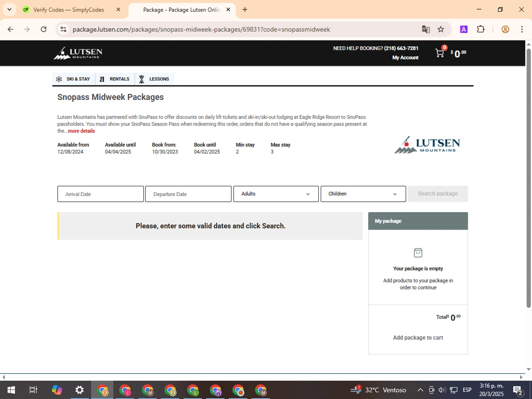The width and height of the screenshot is (532, 399).
Task: Expand the Children dropdown
Action: click(363, 194)
